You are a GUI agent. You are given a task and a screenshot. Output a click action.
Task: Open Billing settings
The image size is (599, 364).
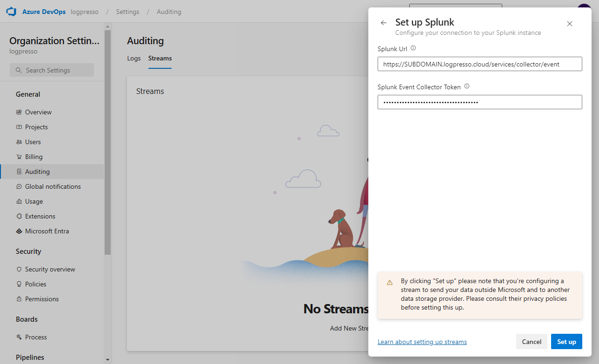click(x=52, y=157)
